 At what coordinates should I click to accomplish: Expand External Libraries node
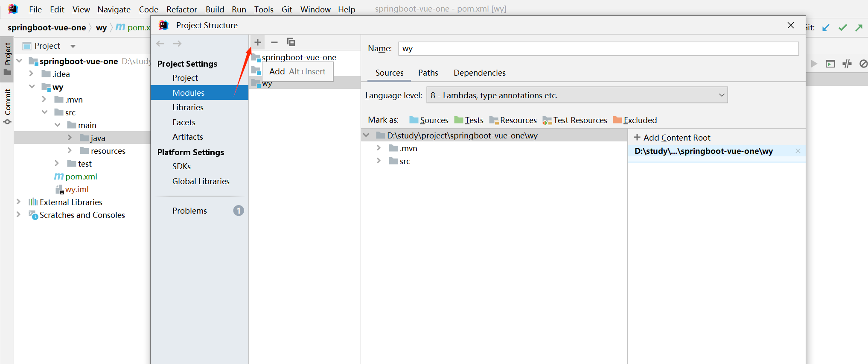coord(19,202)
